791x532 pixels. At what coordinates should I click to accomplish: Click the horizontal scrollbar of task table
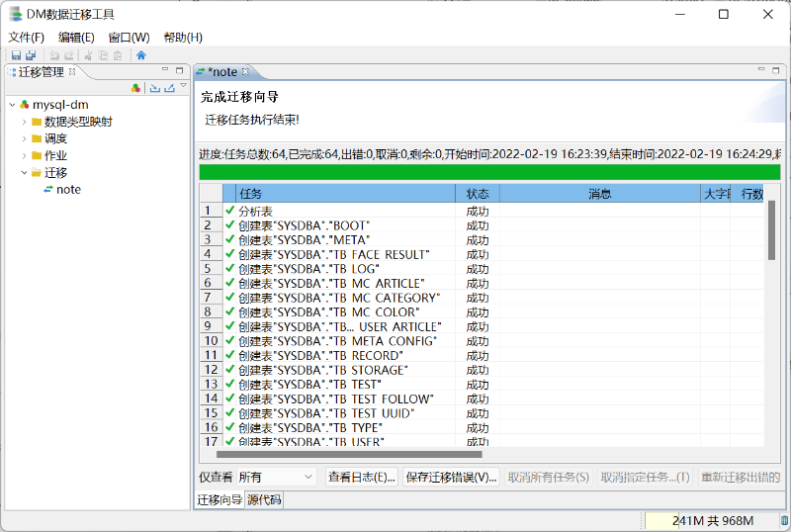pos(349,454)
